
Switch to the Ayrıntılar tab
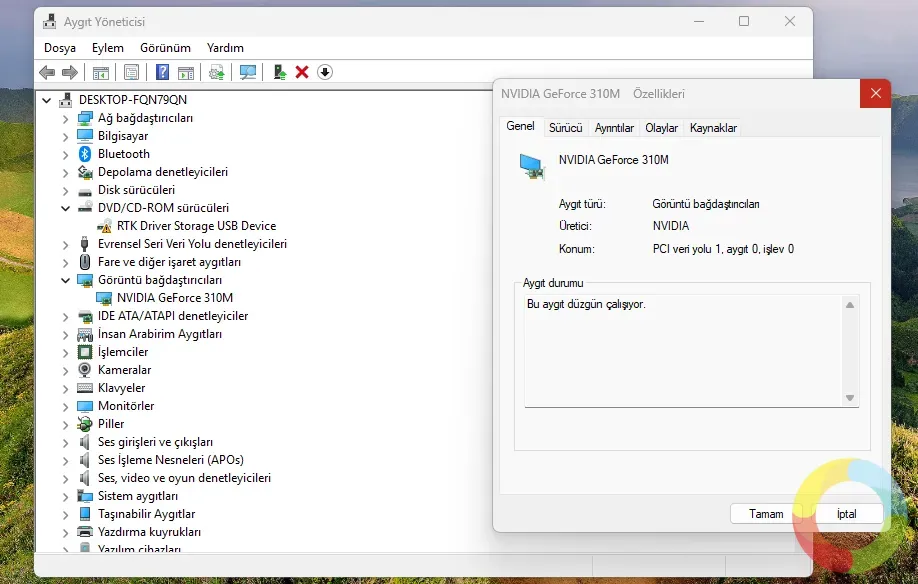click(x=614, y=128)
